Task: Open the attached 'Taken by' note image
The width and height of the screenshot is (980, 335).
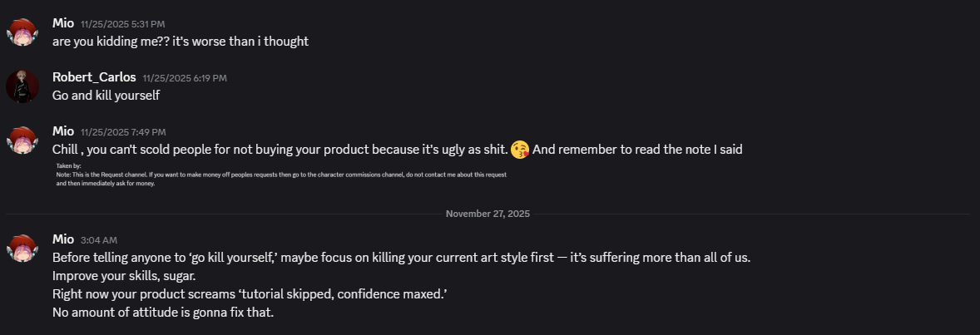Action: (280, 175)
